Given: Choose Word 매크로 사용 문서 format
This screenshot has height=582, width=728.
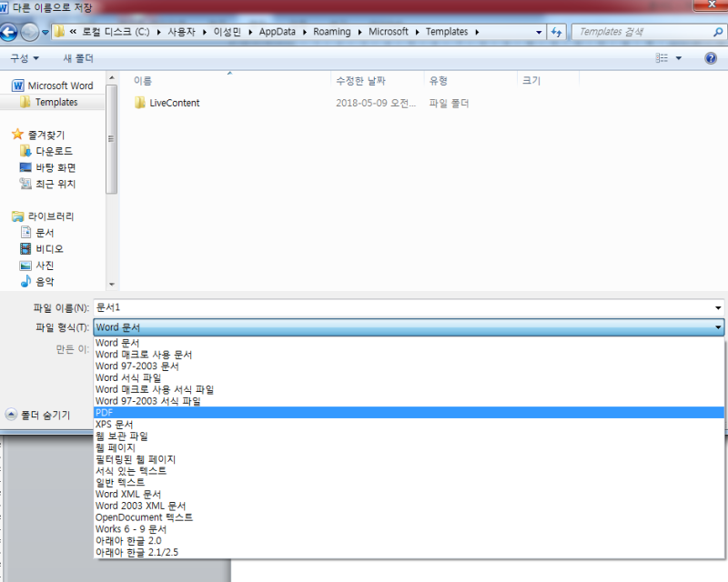Looking at the screenshot, I should pos(409,355).
